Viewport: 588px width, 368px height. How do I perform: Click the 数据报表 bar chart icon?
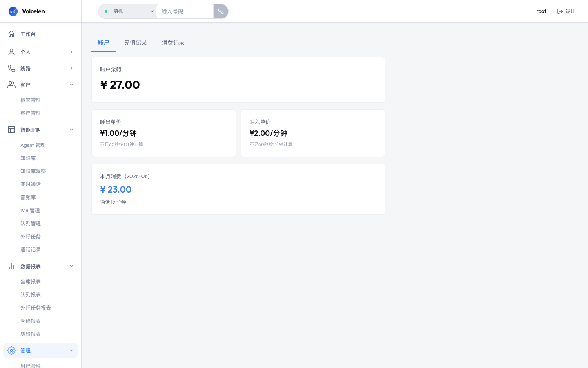tap(11, 266)
